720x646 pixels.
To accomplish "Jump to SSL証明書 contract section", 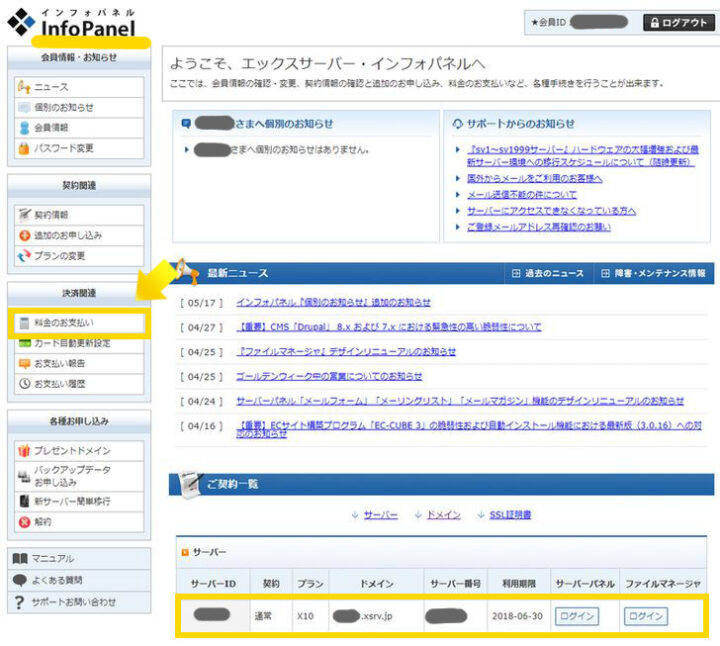I will tap(510, 515).
